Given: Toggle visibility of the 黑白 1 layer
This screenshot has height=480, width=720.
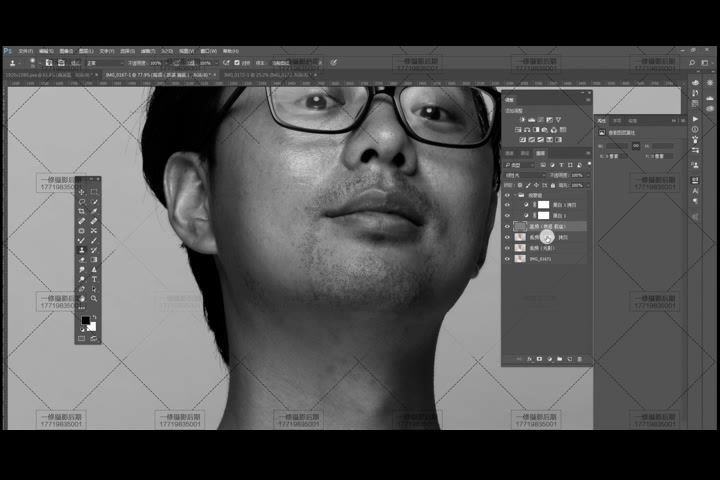Looking at the screenshot, I should [x=507, y=215].
